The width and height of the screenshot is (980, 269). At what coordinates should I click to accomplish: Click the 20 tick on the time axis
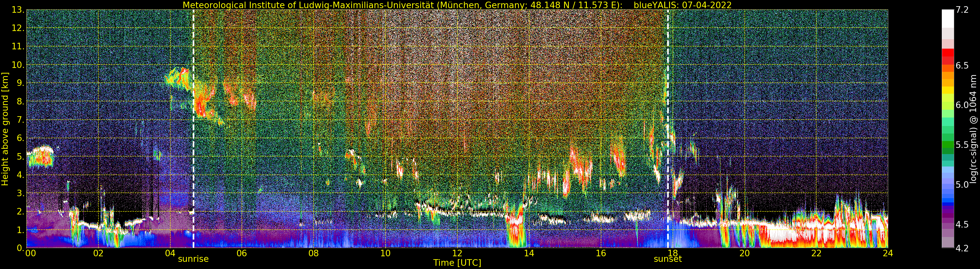click(x=745, y=253)
